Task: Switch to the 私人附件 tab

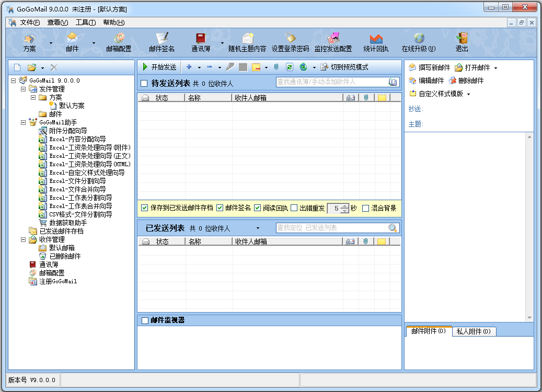Action: [x=474, y=330]
